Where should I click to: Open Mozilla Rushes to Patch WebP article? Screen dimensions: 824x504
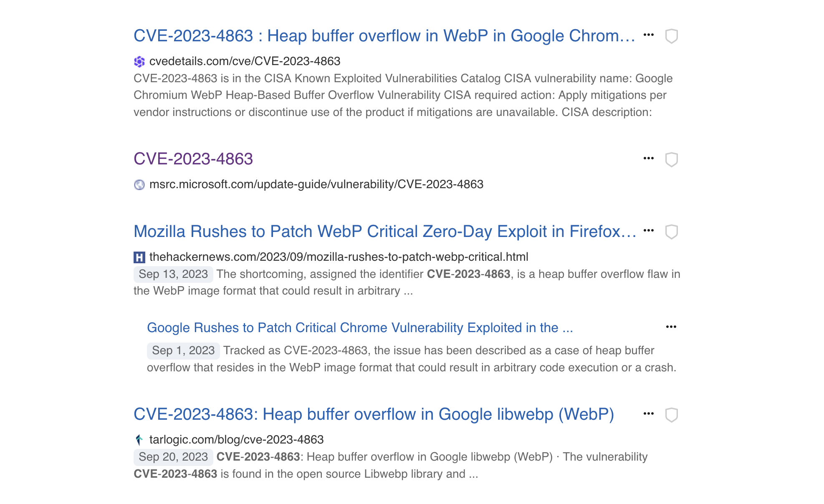[x=385, y=232]
